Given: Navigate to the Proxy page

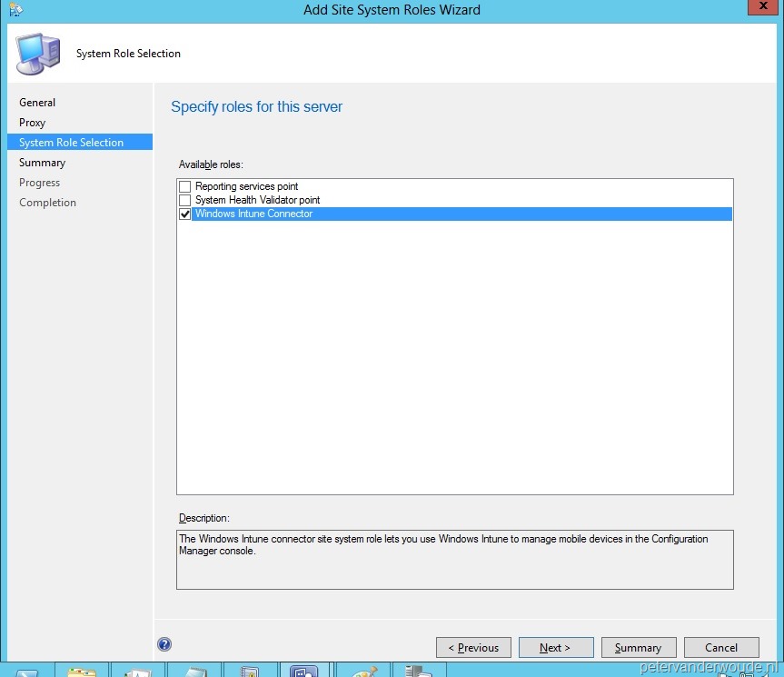Looking at the screenshot, I should (x=32, y=122).
